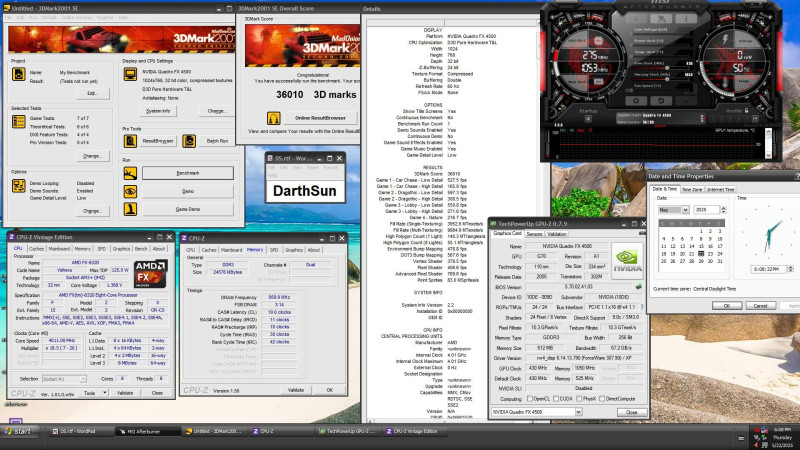
Task: Click Afterburner Startup Windows icon
Action: (588, 119)
